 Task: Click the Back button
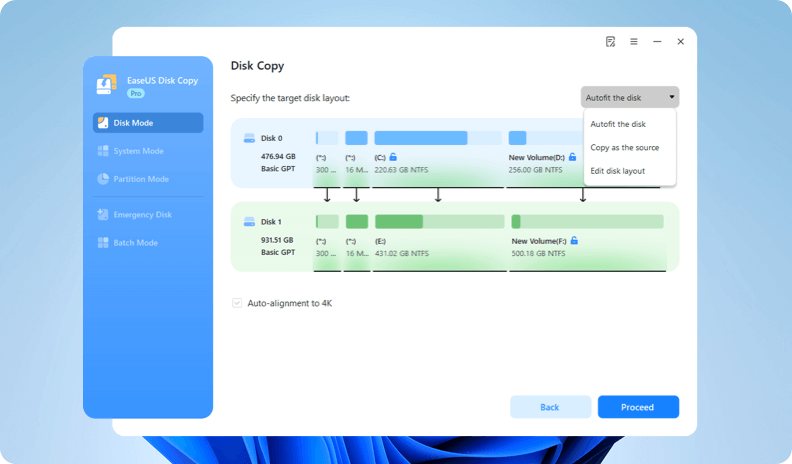tap(551, 407)
